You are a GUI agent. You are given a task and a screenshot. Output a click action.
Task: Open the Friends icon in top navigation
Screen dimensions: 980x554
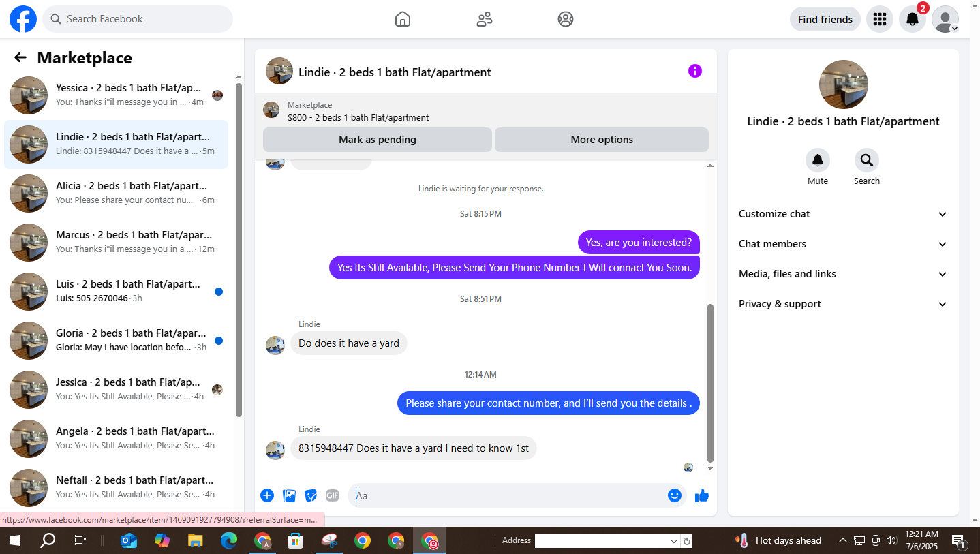[485, 19]
